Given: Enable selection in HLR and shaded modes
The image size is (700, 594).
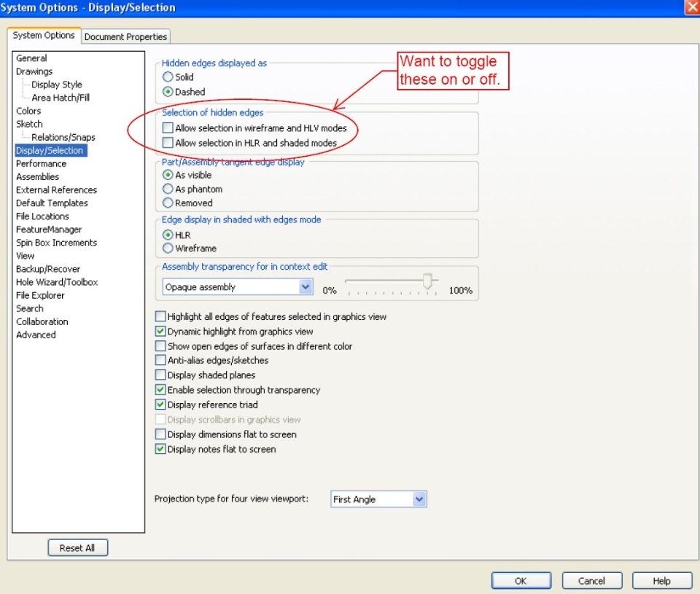Looking at the screenshot, I should click(168, 143).
